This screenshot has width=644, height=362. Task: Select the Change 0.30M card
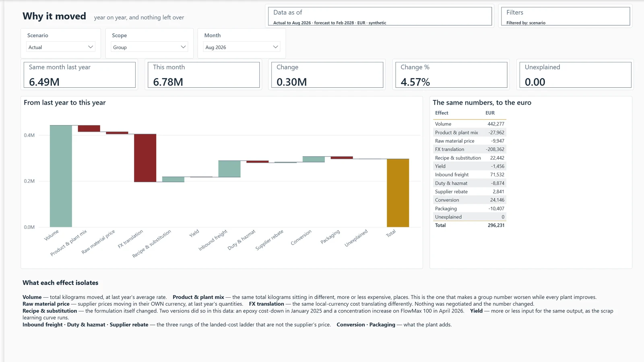tap(327, 75)
